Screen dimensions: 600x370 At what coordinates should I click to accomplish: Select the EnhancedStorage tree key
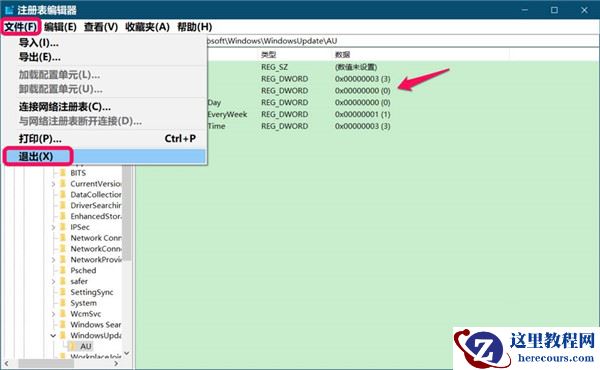(x=96, y=216)
